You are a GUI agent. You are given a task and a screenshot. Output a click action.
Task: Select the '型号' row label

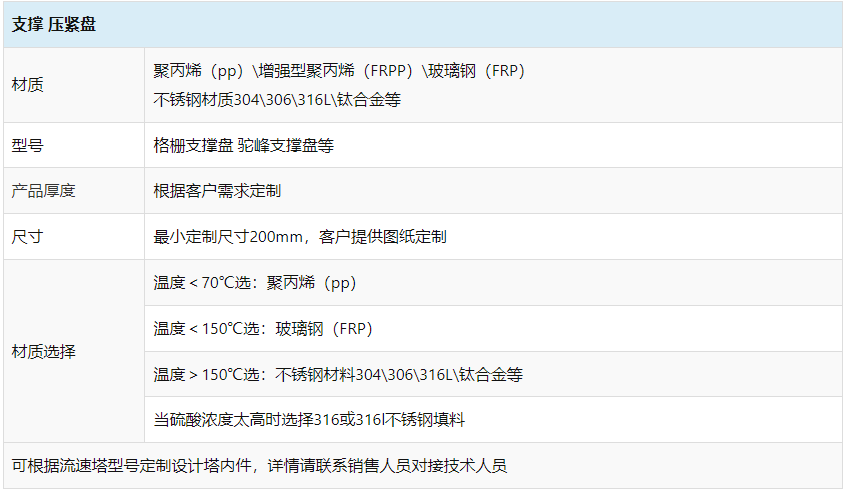(x=27, y=145)
